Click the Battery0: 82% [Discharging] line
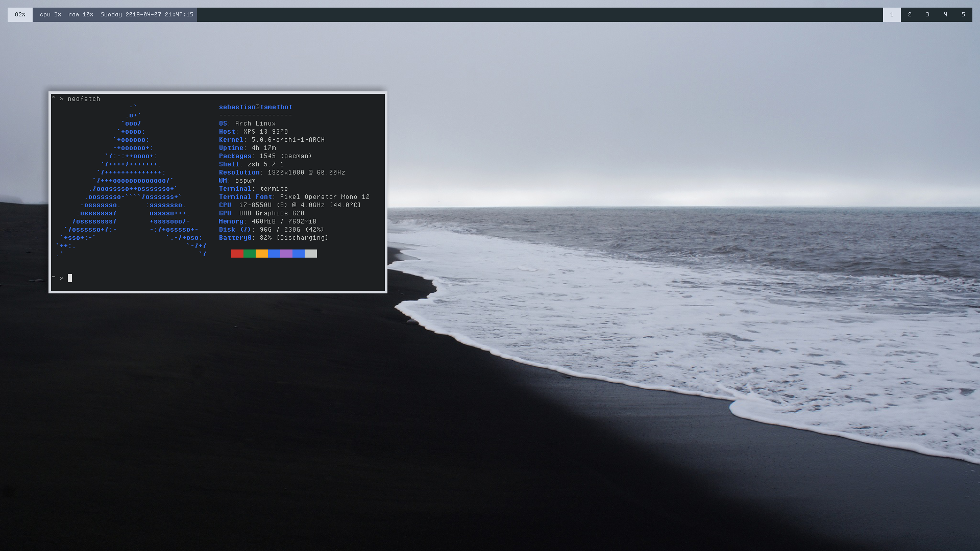Viewport: 980px width, 551px height. pyautogui.click(x=274, y=238)
